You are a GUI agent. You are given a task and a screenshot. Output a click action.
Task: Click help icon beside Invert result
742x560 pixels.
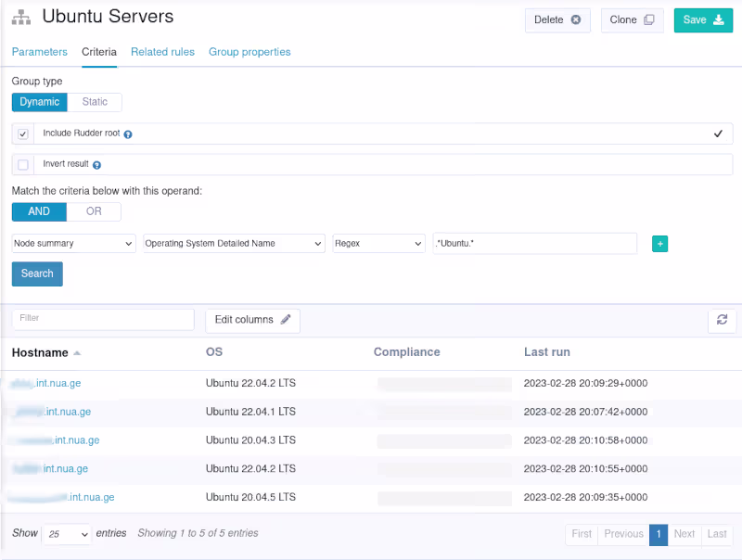click(x=96, y=165)
